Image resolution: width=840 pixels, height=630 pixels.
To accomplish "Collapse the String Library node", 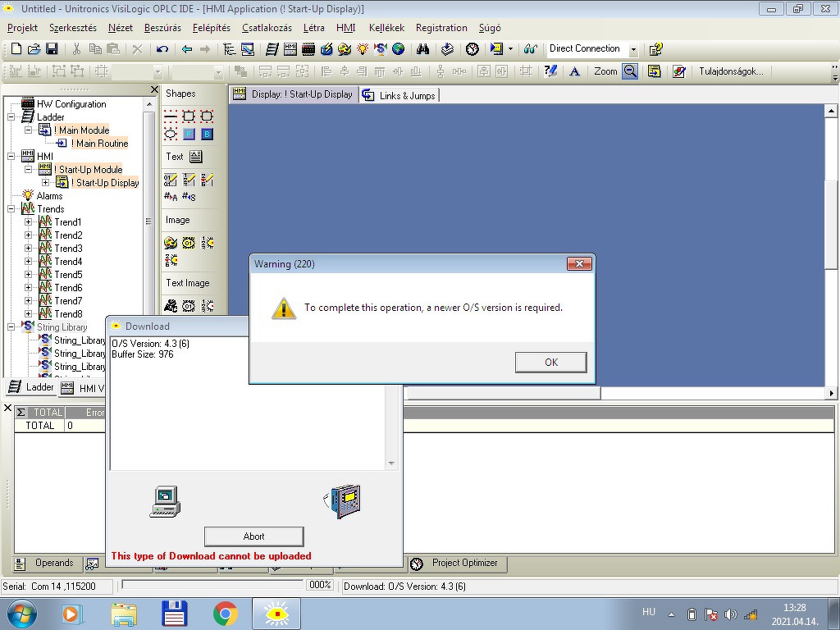I will (x=11, y=326).
